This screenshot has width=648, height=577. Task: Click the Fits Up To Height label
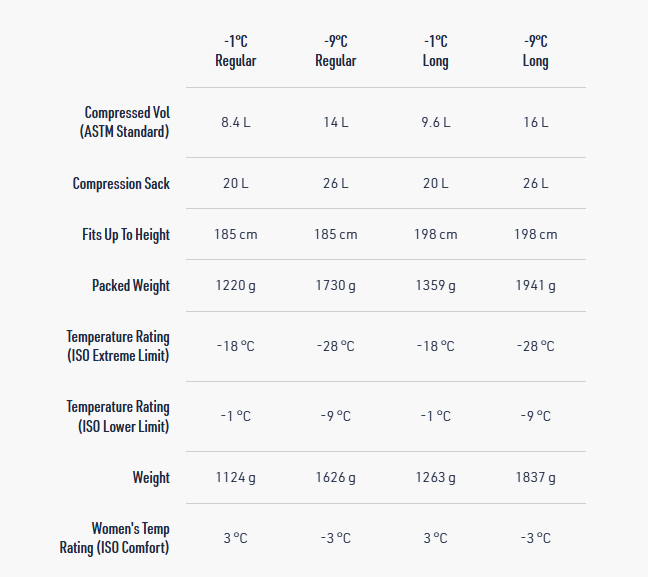click(x=126, y=235)
